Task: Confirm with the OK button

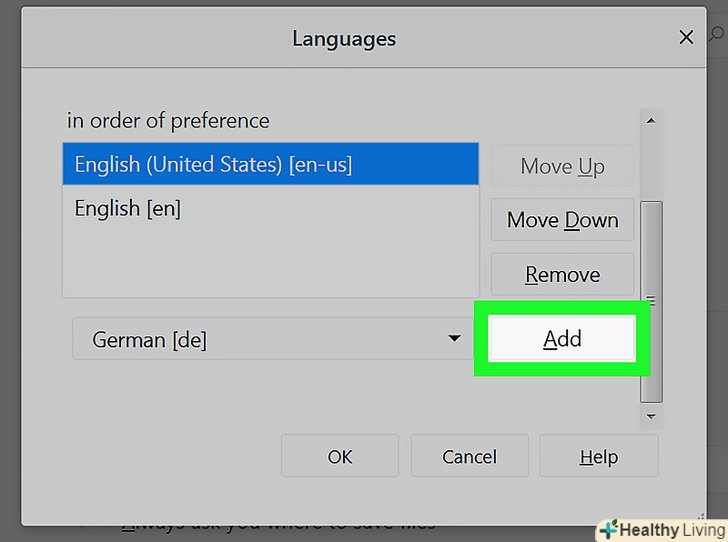Action: (340, 456)
